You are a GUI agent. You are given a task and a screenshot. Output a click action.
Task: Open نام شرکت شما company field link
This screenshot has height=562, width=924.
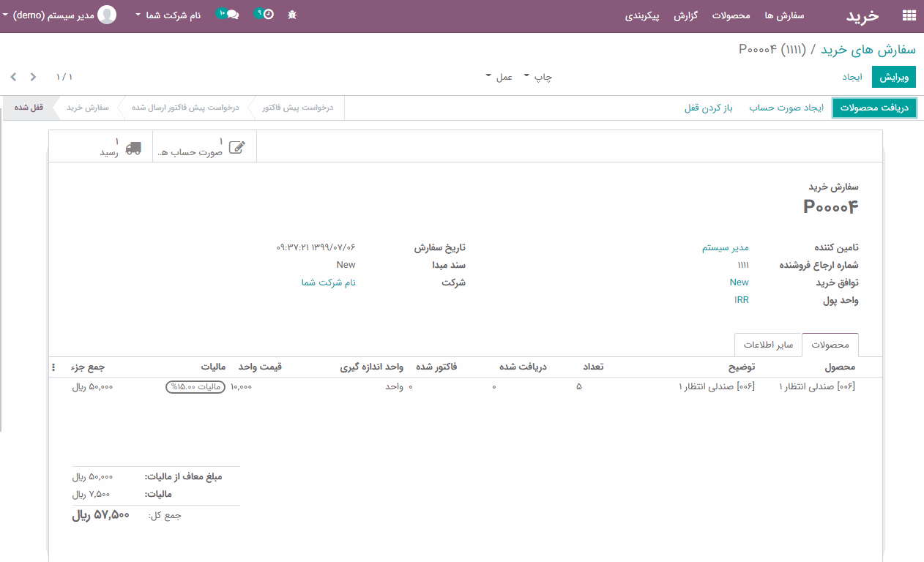click(329, 282)
